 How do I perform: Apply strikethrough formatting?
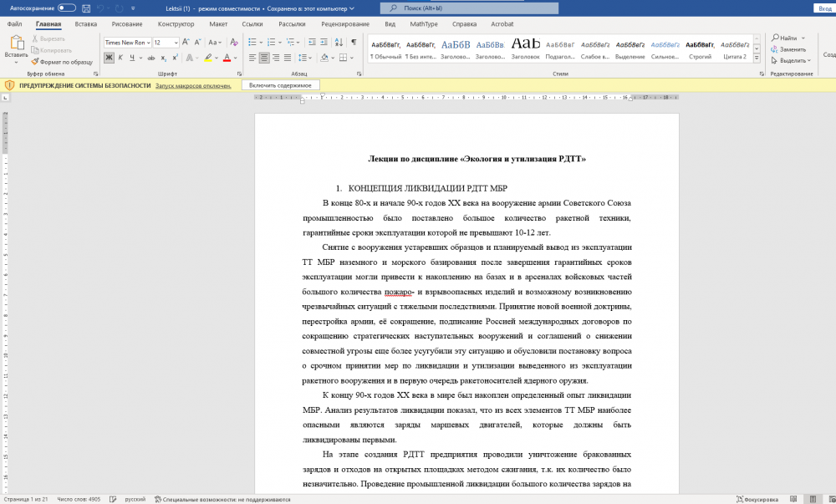pyautogui.click(x=150, y=58)
